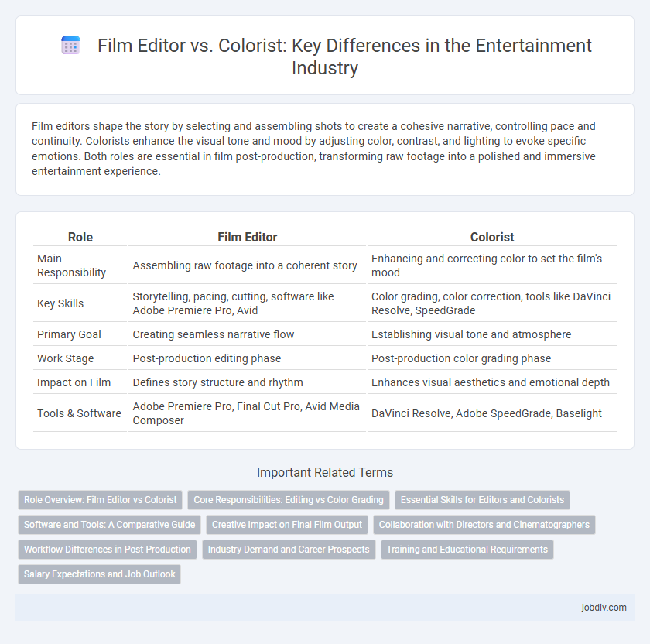Click 'Defines story structure and rhythm' cell

click(x=247, y=382)
